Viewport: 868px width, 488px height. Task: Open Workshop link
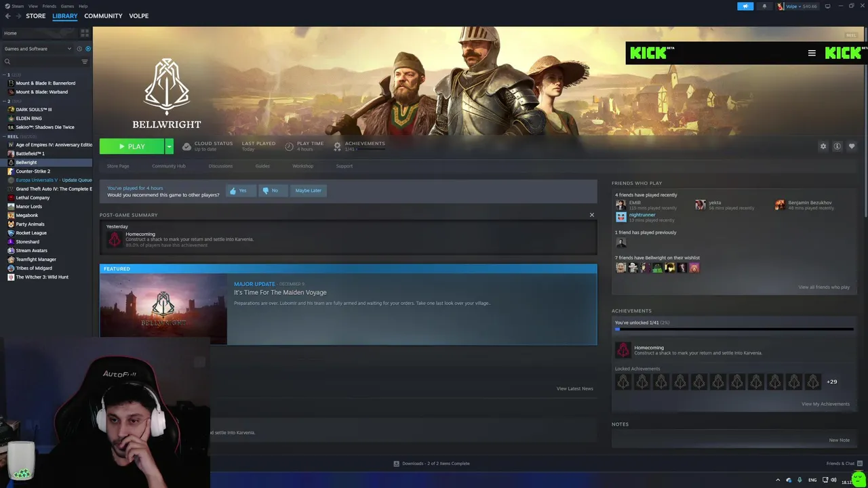tap(303, 166)
